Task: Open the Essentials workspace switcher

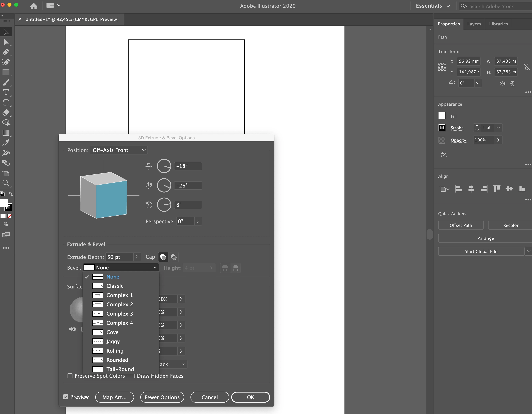Action: (x=433, y=6)
